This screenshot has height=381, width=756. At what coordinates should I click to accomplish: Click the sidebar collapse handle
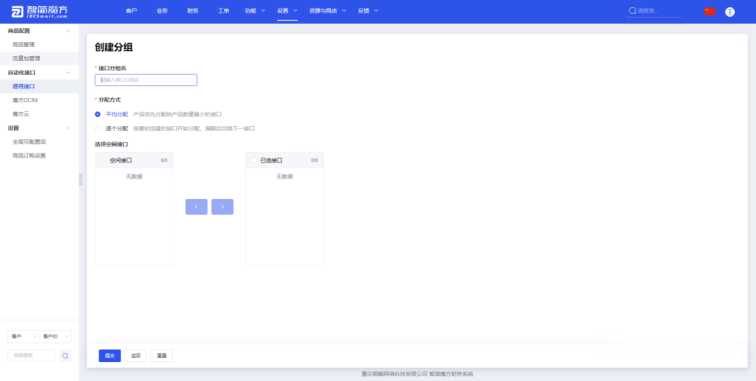(81, 180)
